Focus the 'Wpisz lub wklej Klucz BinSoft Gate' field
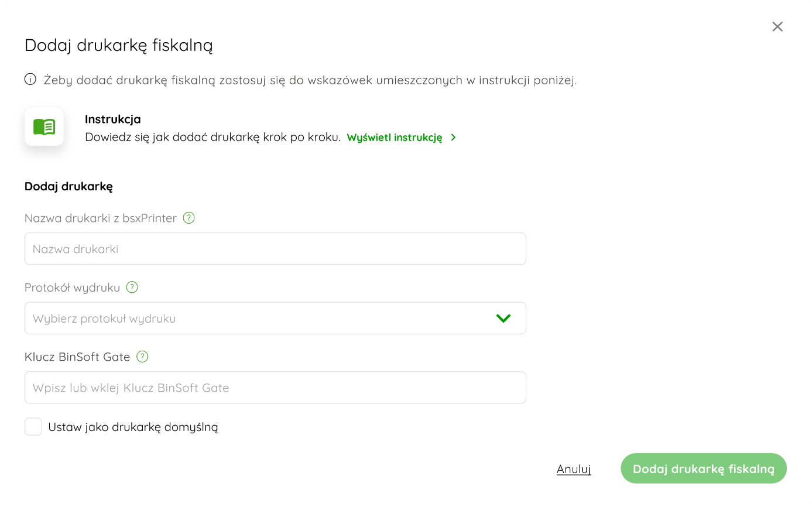 275,388
